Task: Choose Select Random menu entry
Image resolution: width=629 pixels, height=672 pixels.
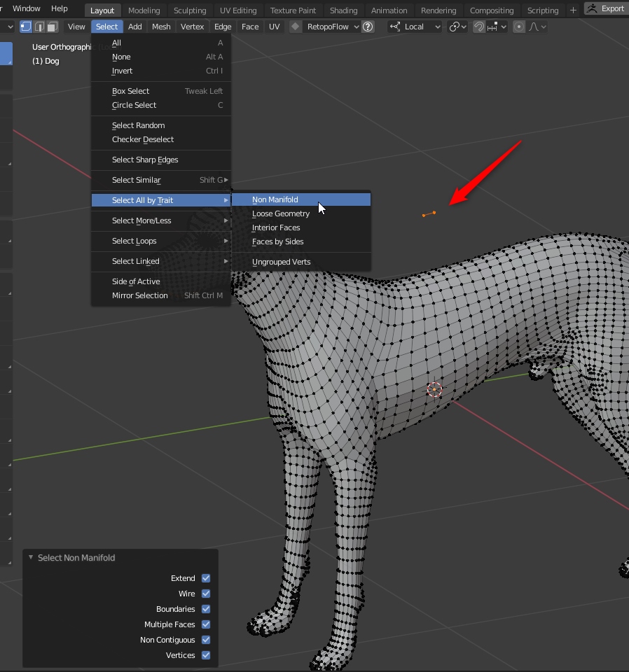Action: coord(161,125)
